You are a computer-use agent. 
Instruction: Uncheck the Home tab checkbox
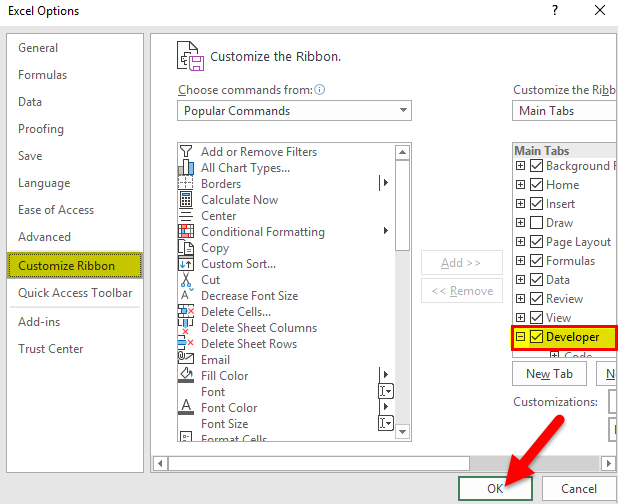click(x=536, y=184)
